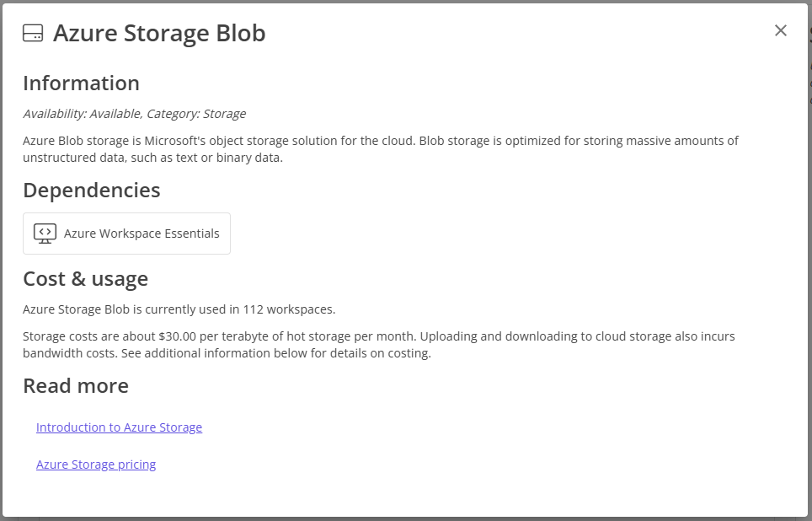Select the Availability: Available, Category: Storage text
Viewport: 812px width, 521px height.
click(135, 113)
